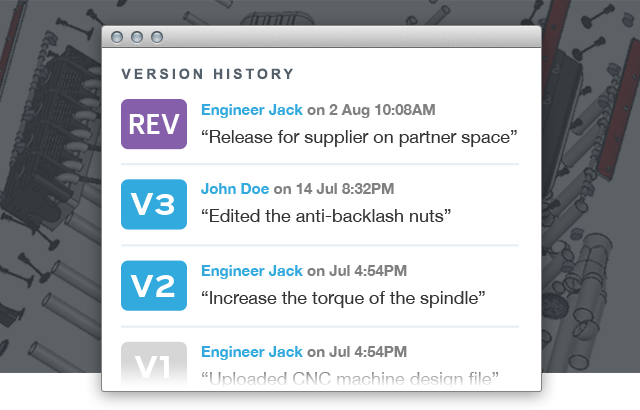Select the "Release for supplier on partner space" comment
Viewport: 640px width, 410px height.
[x=359, y=134]
